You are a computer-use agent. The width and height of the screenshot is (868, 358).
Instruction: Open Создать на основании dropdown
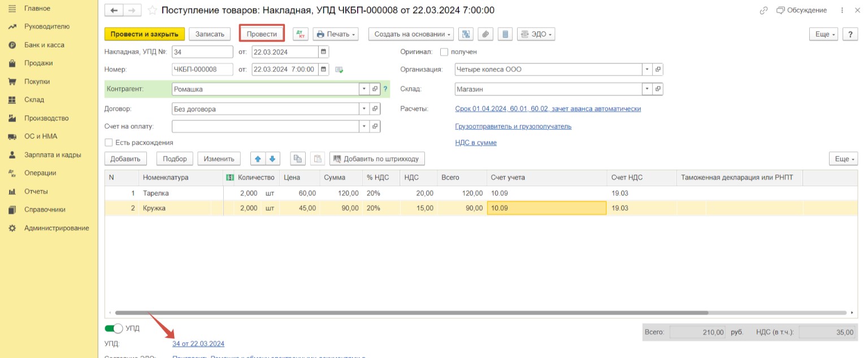point(411,34)
